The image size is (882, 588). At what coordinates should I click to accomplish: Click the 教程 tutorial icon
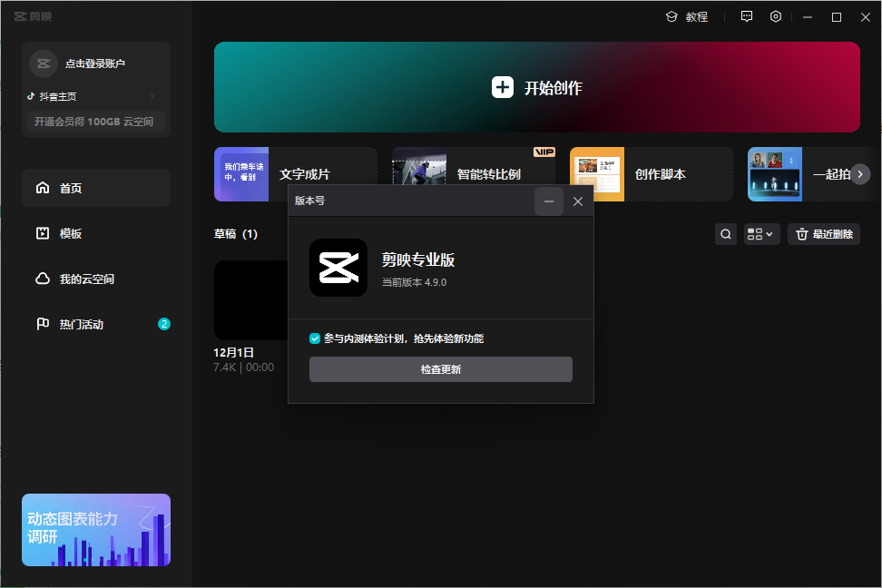[671, 17]
